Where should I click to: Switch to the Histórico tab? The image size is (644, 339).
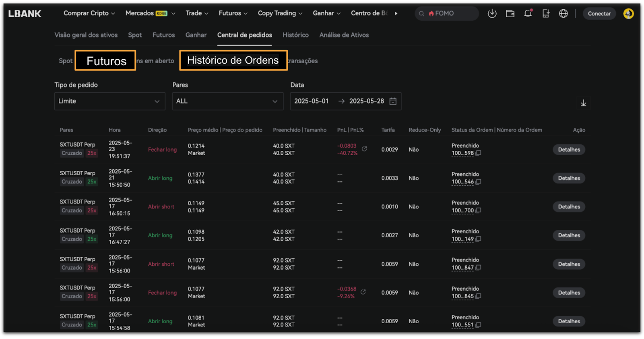coord(295,35)
